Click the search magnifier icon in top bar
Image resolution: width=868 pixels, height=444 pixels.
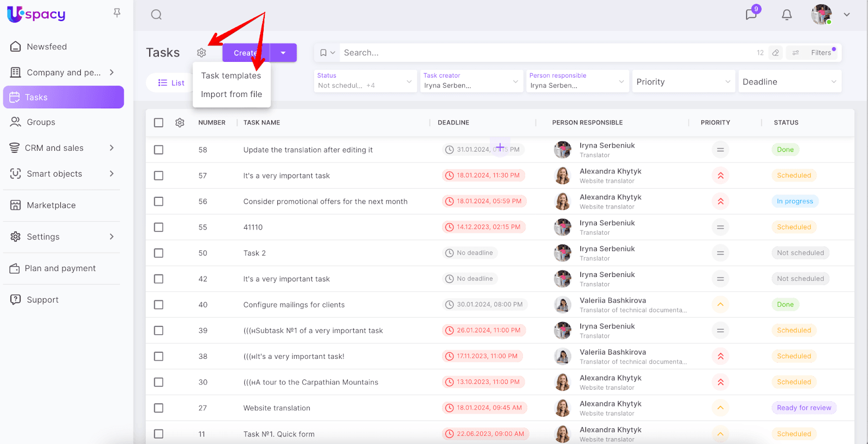tap(156, 15)
